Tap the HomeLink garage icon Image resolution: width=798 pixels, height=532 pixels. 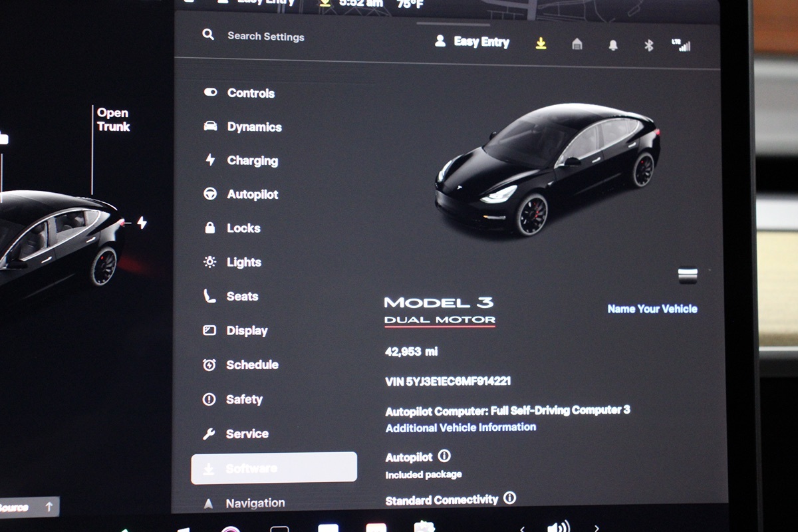577,44
